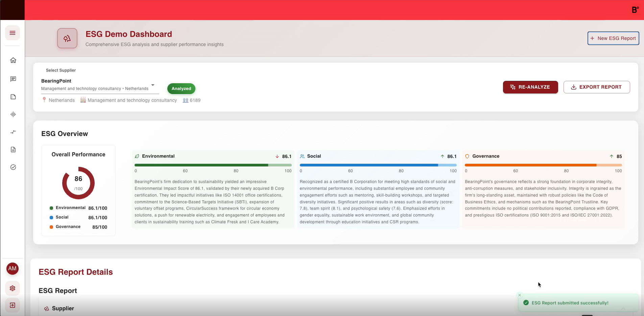
Task: Dismiss the ESG Report submitted notification
Action: pos(520,295)
